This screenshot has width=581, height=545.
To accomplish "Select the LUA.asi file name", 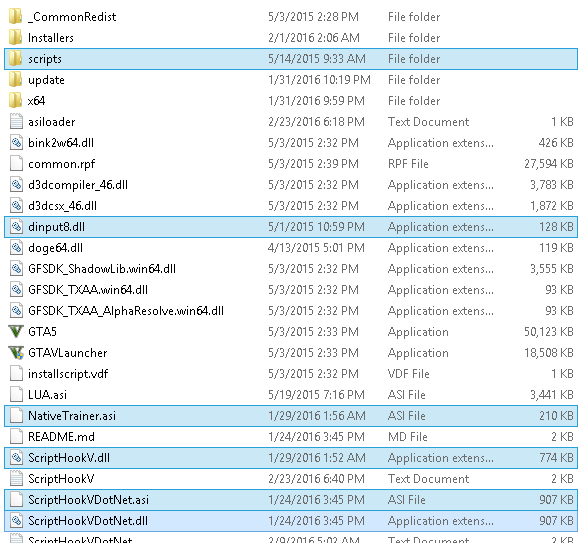I will 47,395.
